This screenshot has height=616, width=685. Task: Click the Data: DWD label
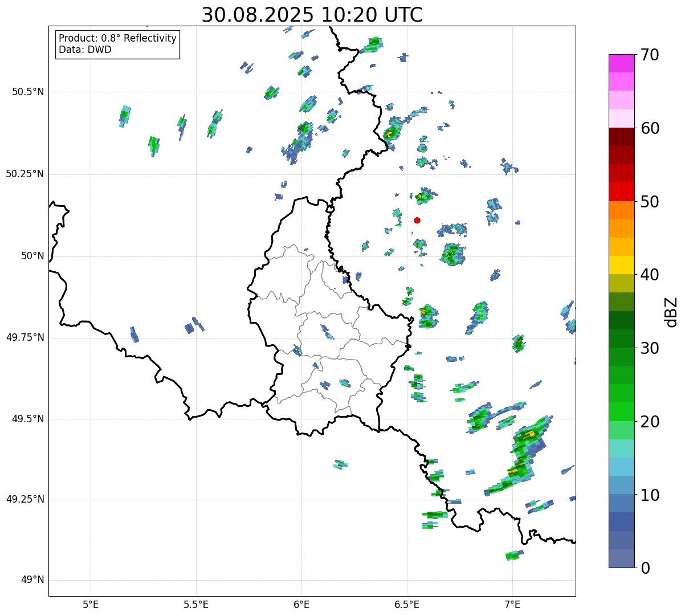tap(85, 50)
